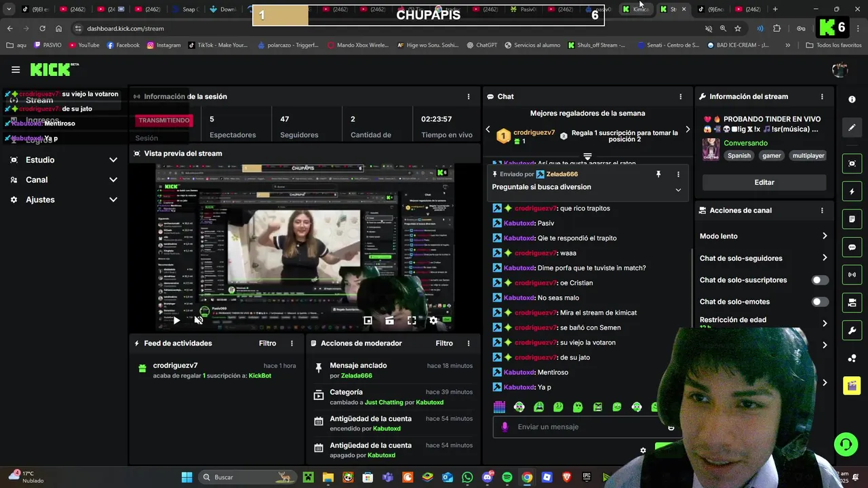Open Información de la sesión three-dot menu
This screenshot has height=488, width=868.
tap(468, 96)
